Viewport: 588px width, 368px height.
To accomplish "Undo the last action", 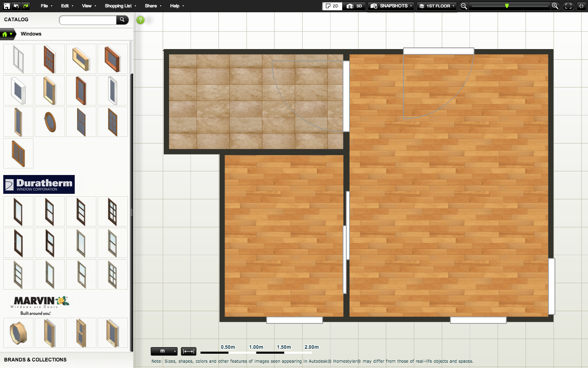I will point(16,6).
